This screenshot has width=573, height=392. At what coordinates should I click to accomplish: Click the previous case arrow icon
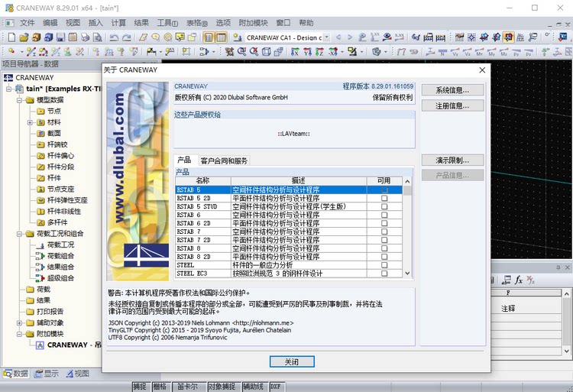coord(338,37)
